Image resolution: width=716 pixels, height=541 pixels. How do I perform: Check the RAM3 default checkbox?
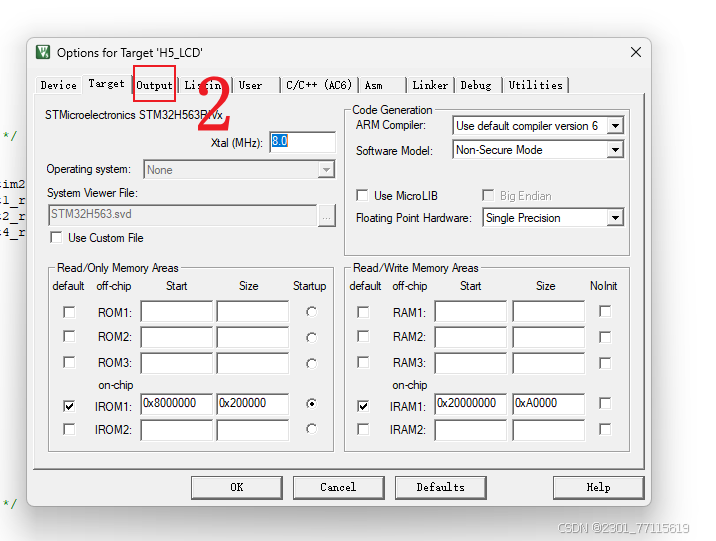(x=363, y=362)
